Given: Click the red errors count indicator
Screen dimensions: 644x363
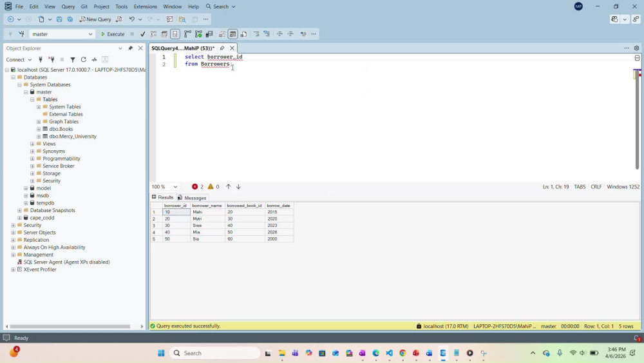Looking at the screenshot, I should pyautogui.click(x=198, y=186).
